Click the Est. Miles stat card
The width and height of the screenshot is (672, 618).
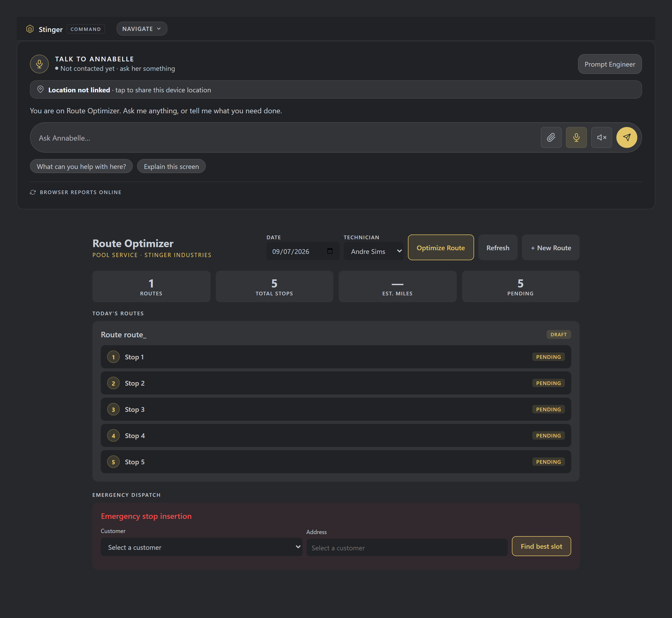tap(398, 287)
